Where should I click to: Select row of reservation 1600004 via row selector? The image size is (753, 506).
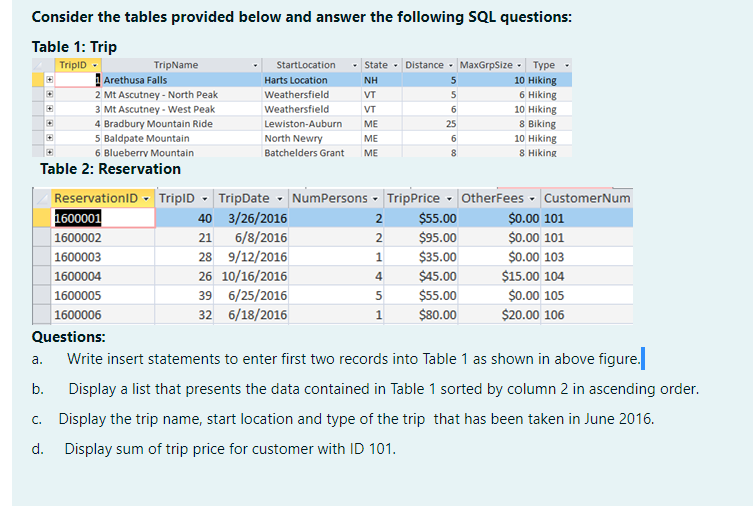tap(42, 276)
